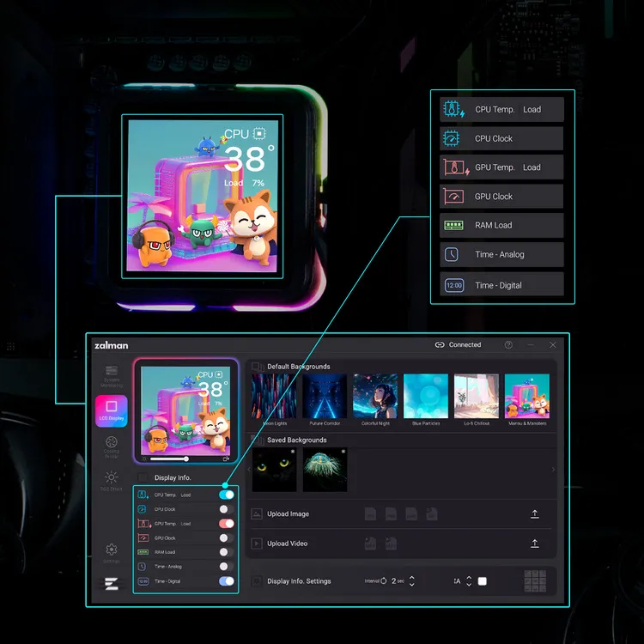This screenshot has height=644, width=644.
Task: Enable the CPU Clock toggle
Action: click(x=226, y=509)
